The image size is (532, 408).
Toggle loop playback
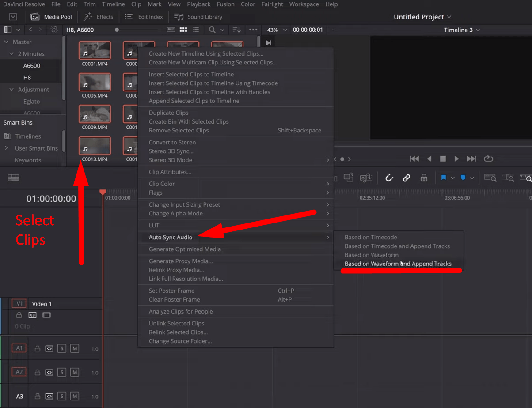(x=488, y=159)
